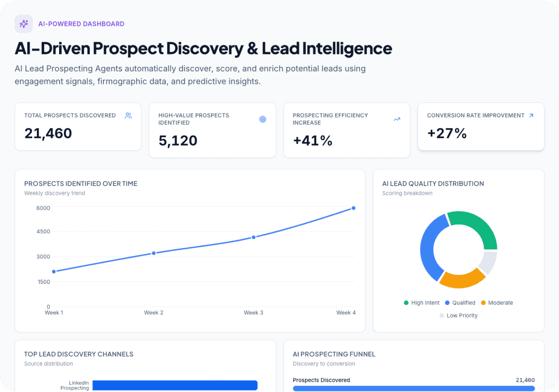The height and width of the screenshot is (392, 559).
Task: Click the sparkle AI dashboard icon
Action: (x=23, y=23)
